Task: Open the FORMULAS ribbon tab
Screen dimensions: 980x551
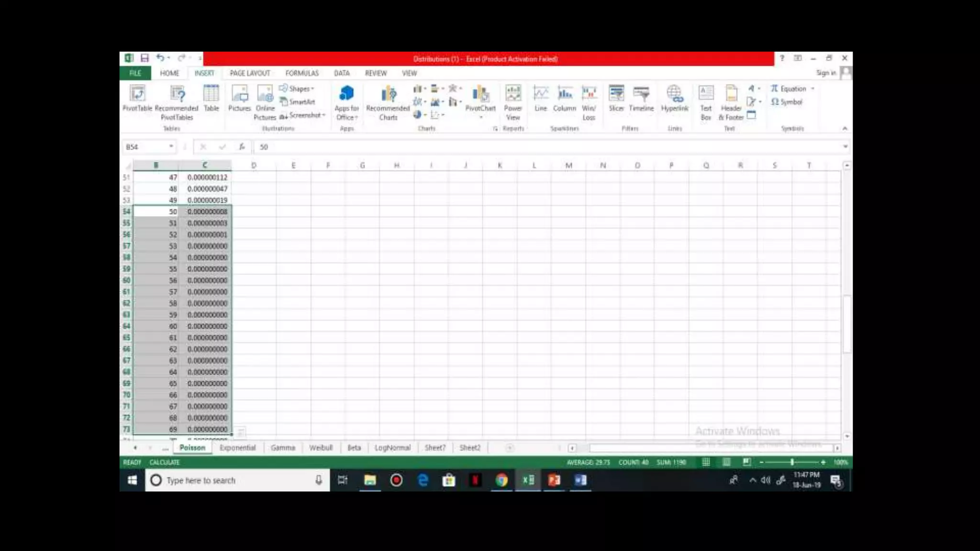Action: (301, 73)
